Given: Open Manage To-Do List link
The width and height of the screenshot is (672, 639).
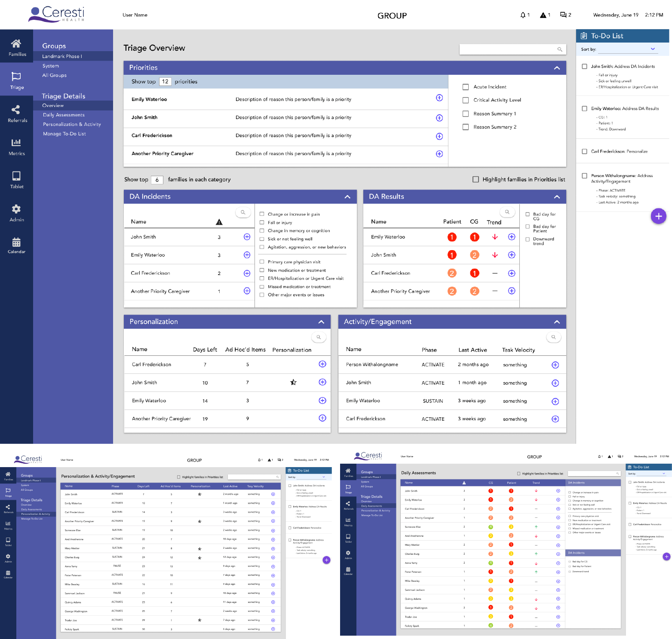Looking at the screenshot, I should point(64,134).
